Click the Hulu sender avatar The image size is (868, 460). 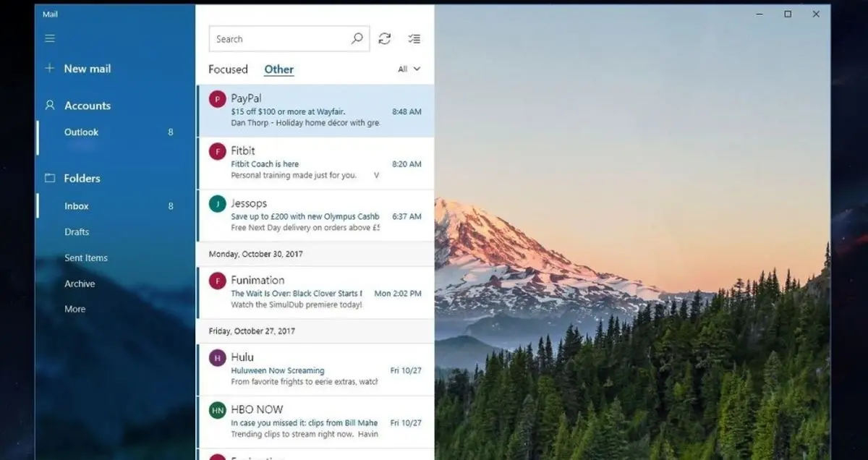[217, 357]
